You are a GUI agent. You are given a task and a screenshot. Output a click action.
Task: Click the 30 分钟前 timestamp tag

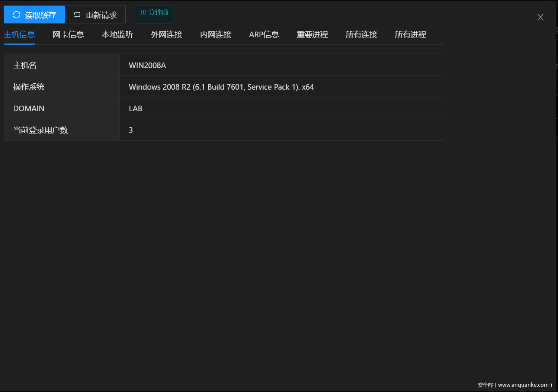point(154,13)
